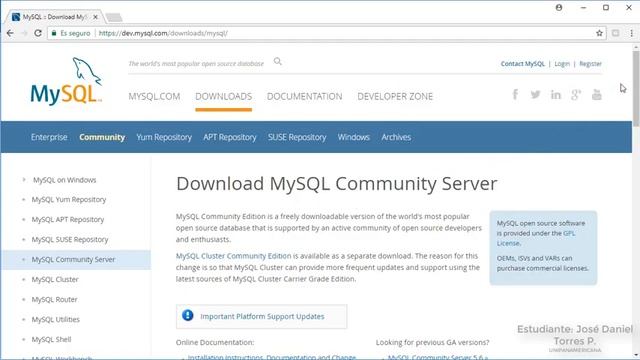Click the blue exclamation info icon

point(188,316)
